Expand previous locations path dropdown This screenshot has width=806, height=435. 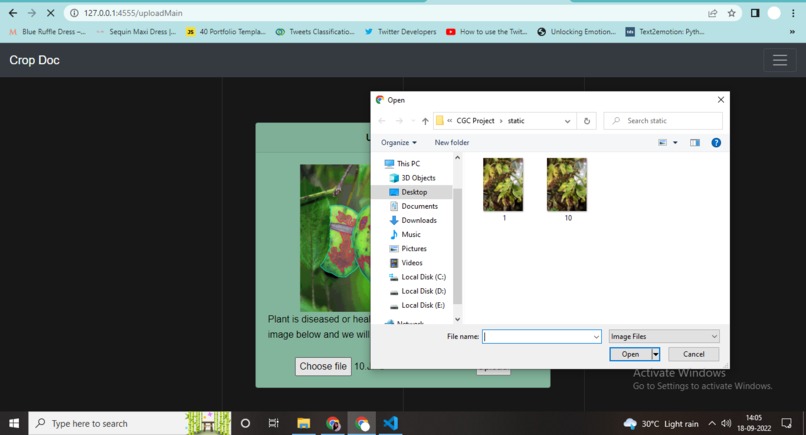tap(567, 121)
